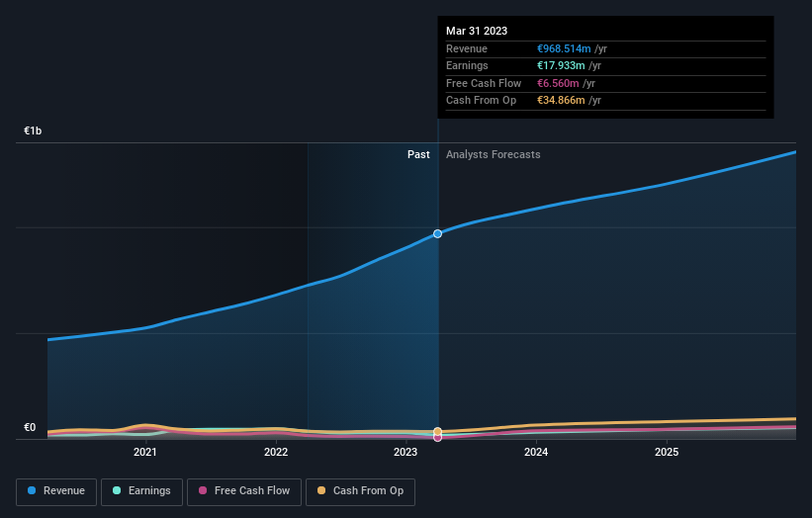
Task: Click the Revenue row label in tooltip
Action: click(467, 48)
